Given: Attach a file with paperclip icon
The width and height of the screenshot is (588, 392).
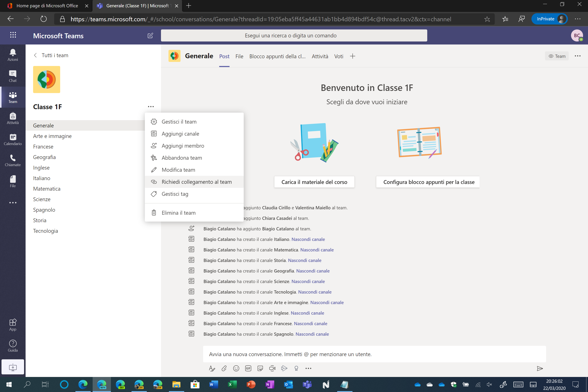Looking at the screenshot, I should pyautogui.click(x=224, y=368).
